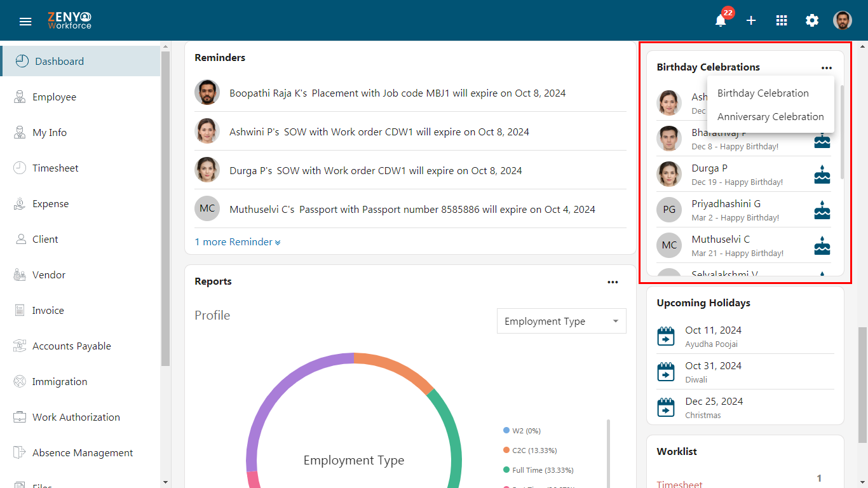Go to the Employee section

[x=80, y=97]
